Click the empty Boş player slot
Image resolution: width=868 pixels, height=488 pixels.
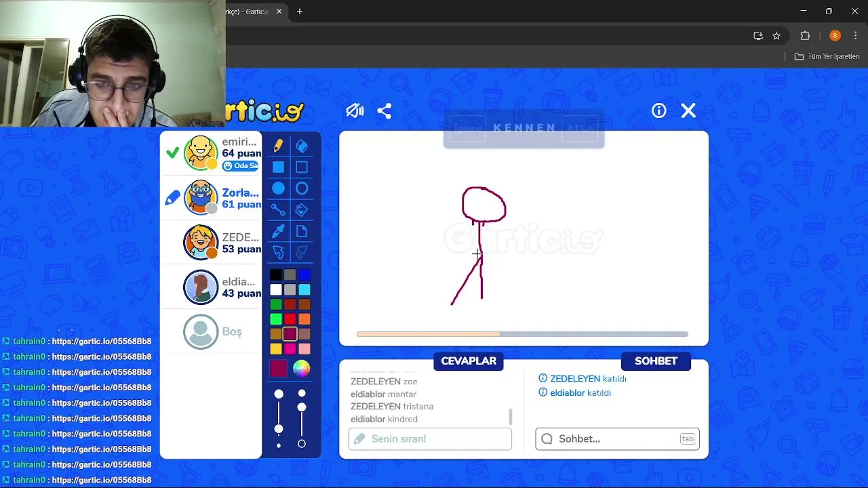(211, 331)
